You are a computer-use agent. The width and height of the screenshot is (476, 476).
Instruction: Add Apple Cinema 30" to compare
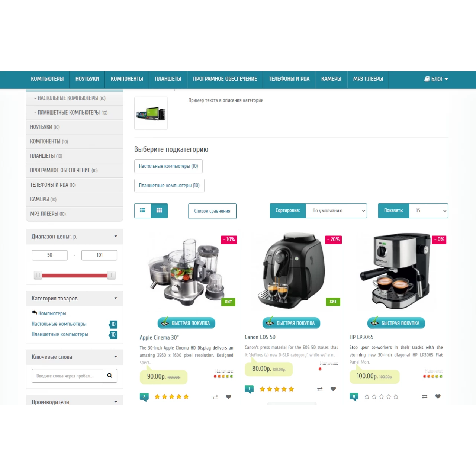(215, 397)
